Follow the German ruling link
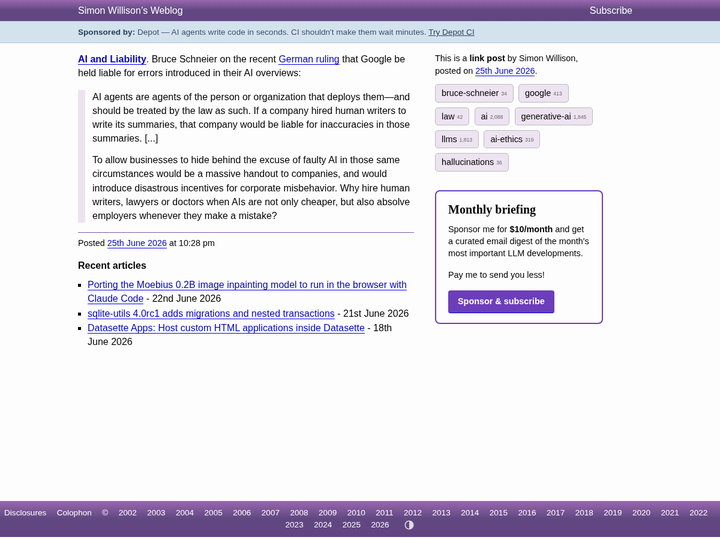This screenshot has height=540, width=720. (309, 59)
